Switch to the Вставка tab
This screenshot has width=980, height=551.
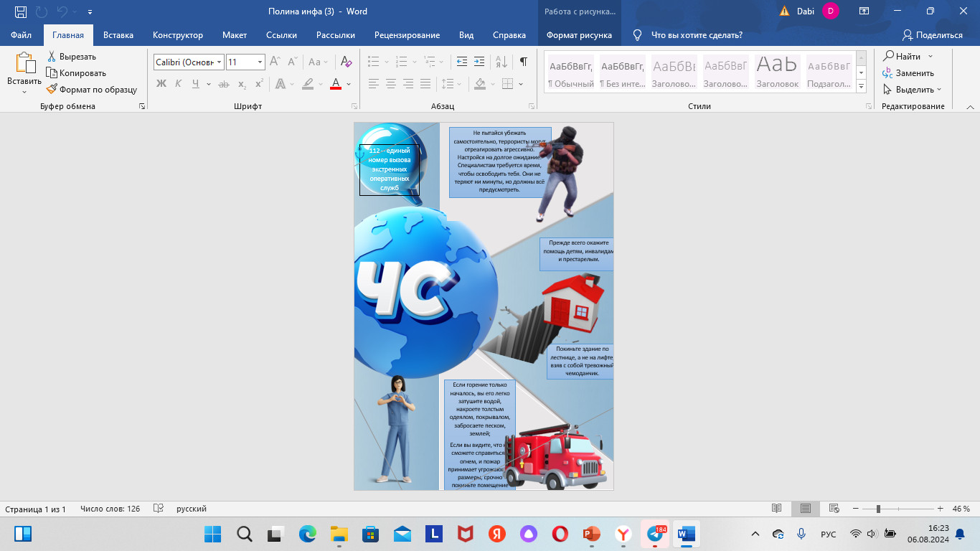click(x=118, y=35)
